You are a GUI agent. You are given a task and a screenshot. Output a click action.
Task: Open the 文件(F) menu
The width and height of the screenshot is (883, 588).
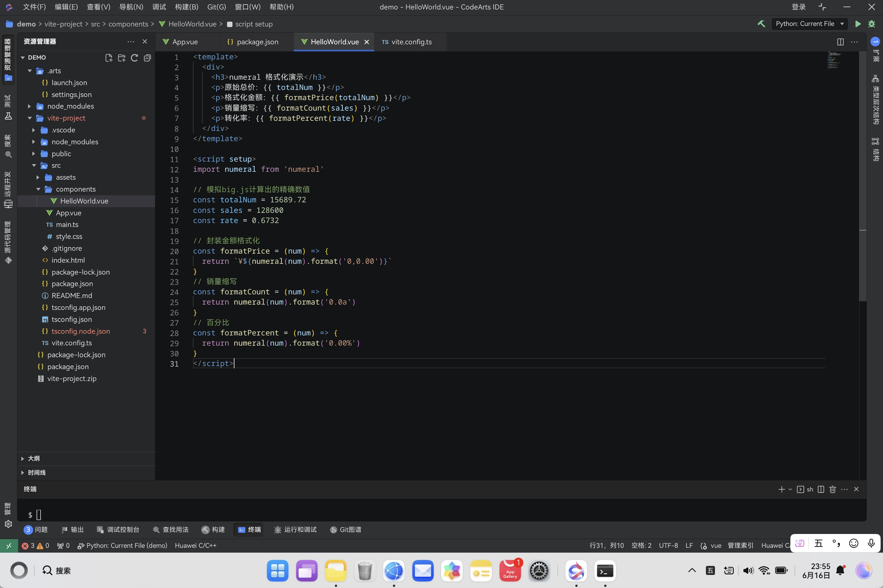tap(34, 7)
